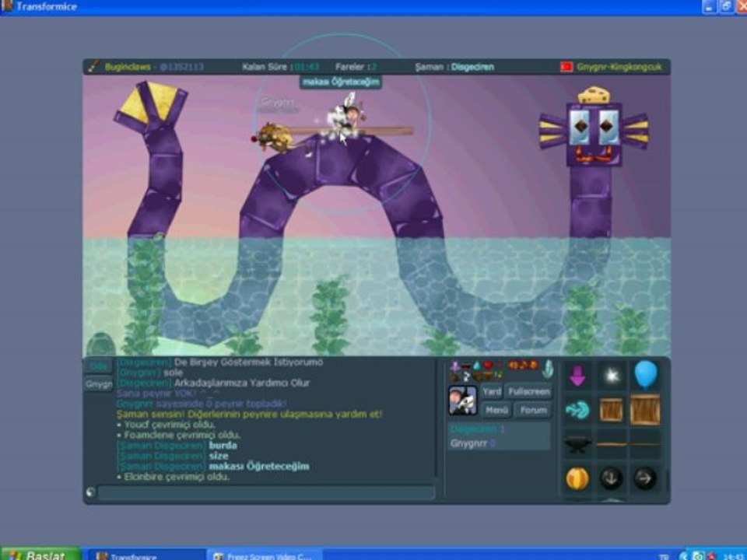The height and width of the screenshot is (560, 747).
Task: Select the long wooden plank item
Action: tap(645, 445)
